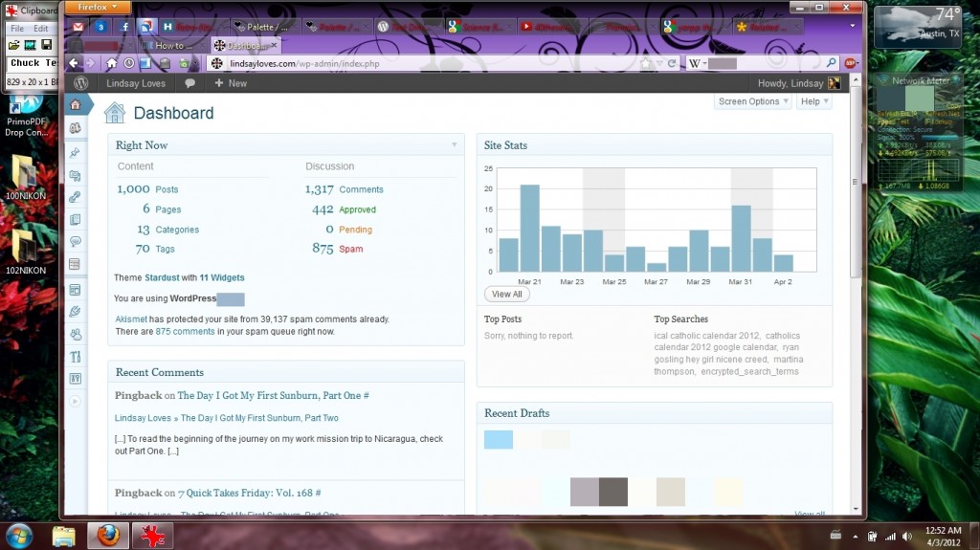Click the Adblock Plus icon
The width and height of the screenshot is (980, 550).
pos(850,63)
